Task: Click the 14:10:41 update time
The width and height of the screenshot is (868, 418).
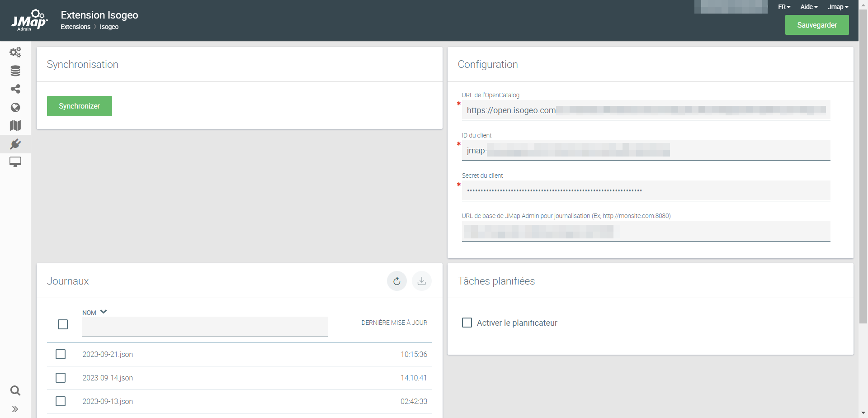Action: pos(414,378)
